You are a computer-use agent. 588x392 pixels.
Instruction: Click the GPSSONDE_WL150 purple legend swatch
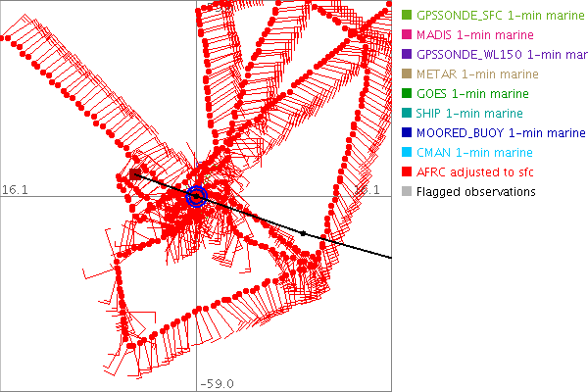pos(407,55)
